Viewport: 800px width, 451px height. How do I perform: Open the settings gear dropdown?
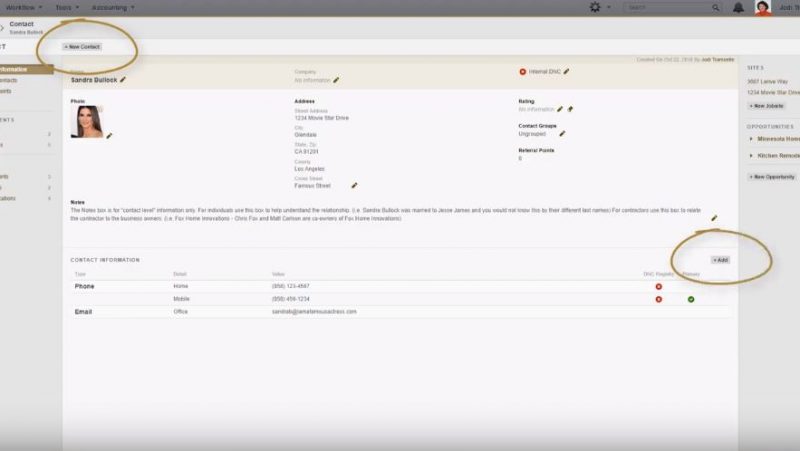598,7
